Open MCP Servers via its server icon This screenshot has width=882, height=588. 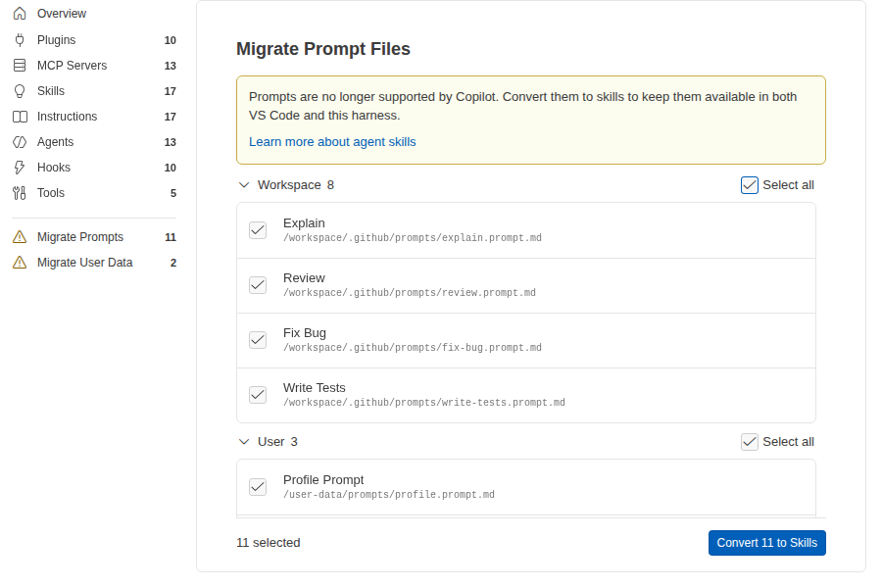coord(20,66)
